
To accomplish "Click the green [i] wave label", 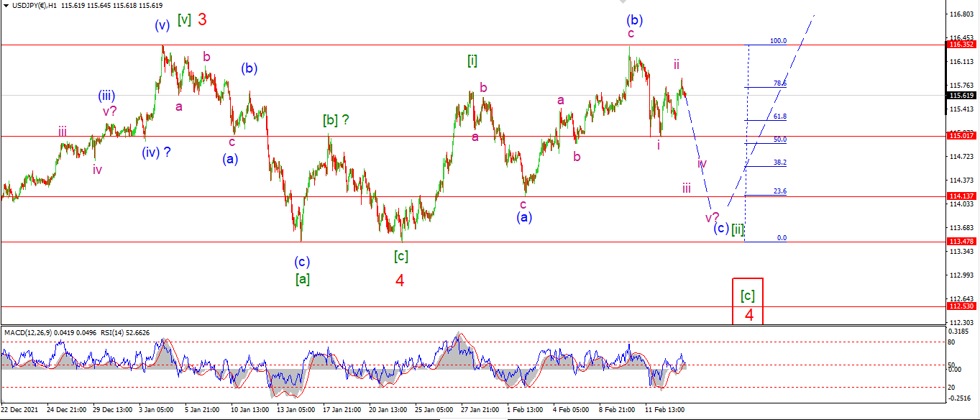I will pyautogui.click(x=472, y=61).
